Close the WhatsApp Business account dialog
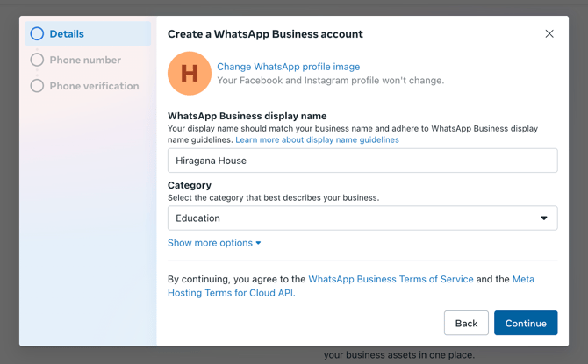 549,34
